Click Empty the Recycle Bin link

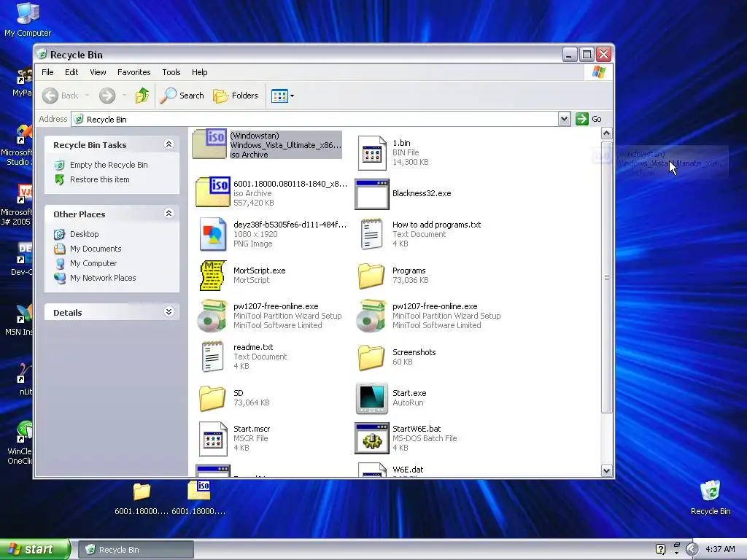(109, 165)
